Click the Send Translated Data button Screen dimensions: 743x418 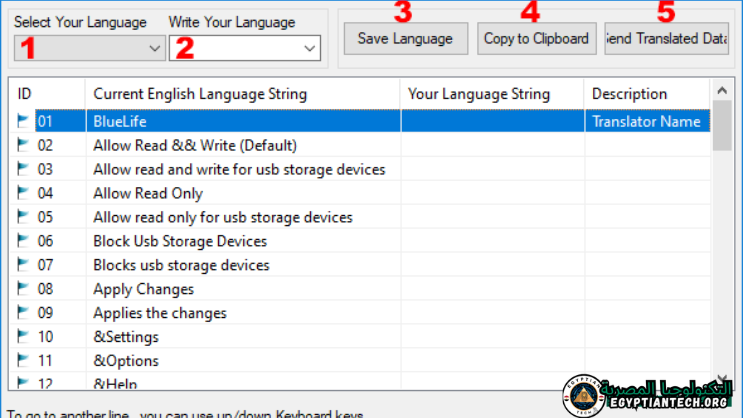[666, 39]
